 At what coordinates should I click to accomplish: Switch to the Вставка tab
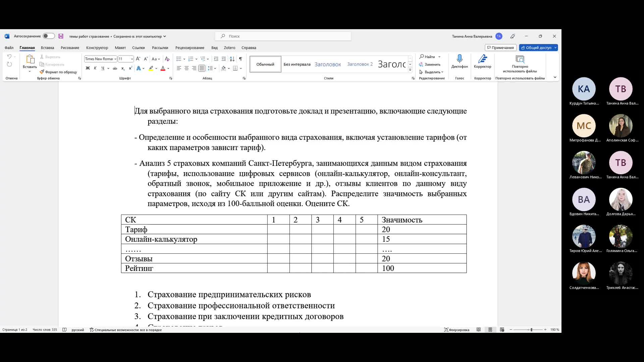click(47, 48)
